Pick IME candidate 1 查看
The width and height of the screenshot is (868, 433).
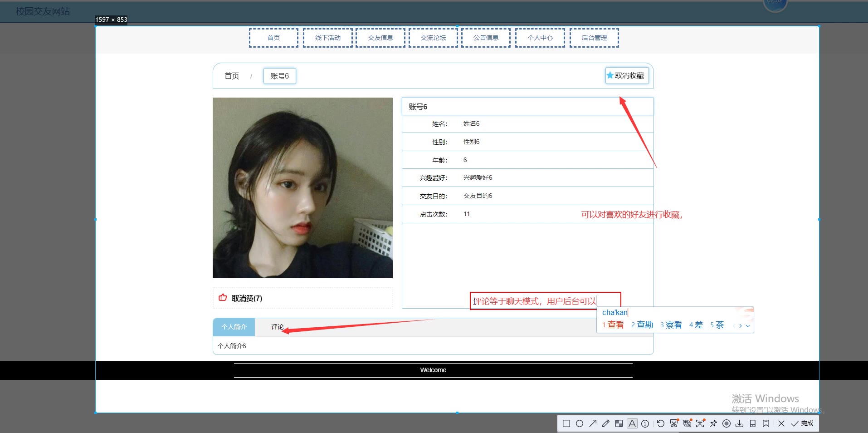pos(613,325)
